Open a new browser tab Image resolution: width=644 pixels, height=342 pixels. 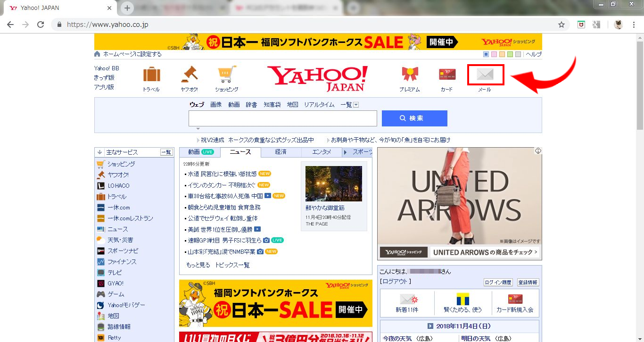(x=127, y=8)
